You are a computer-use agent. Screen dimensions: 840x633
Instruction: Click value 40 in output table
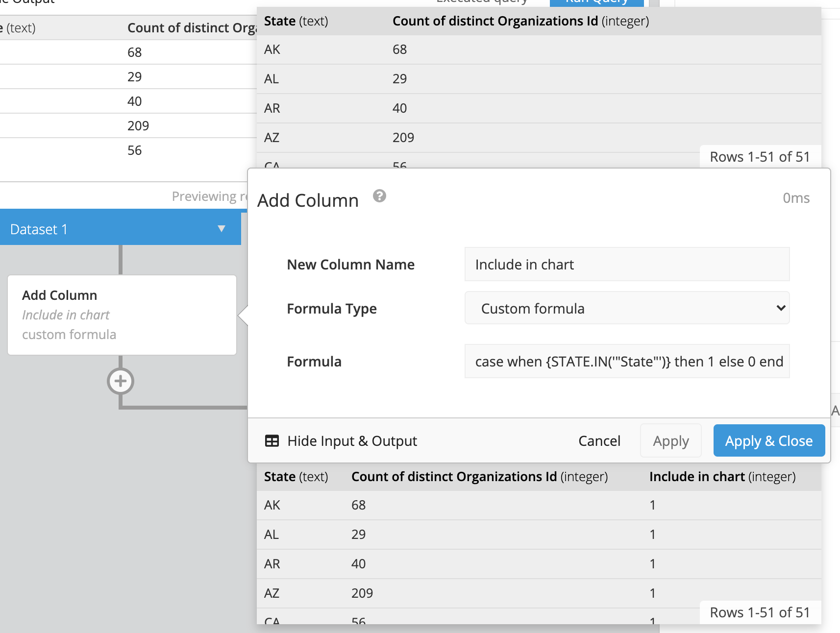358,564
